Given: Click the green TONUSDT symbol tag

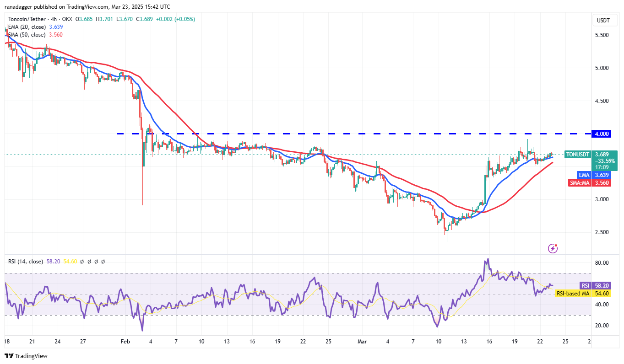Looking at the screenshot, I should [577, 155].
